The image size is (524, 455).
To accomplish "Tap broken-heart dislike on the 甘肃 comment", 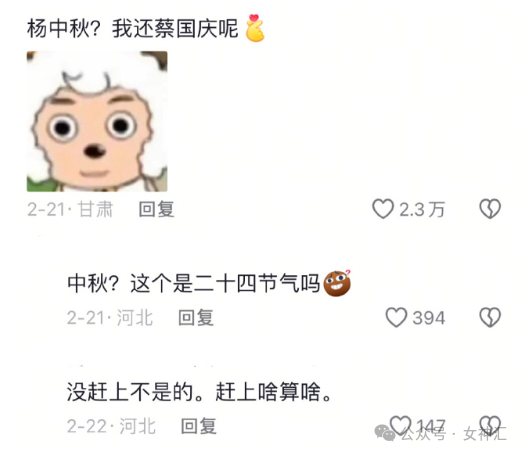I will [490, 209].
